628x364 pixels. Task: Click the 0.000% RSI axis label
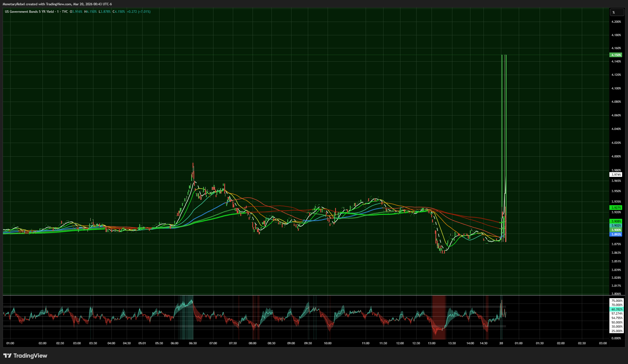(616, 338)
